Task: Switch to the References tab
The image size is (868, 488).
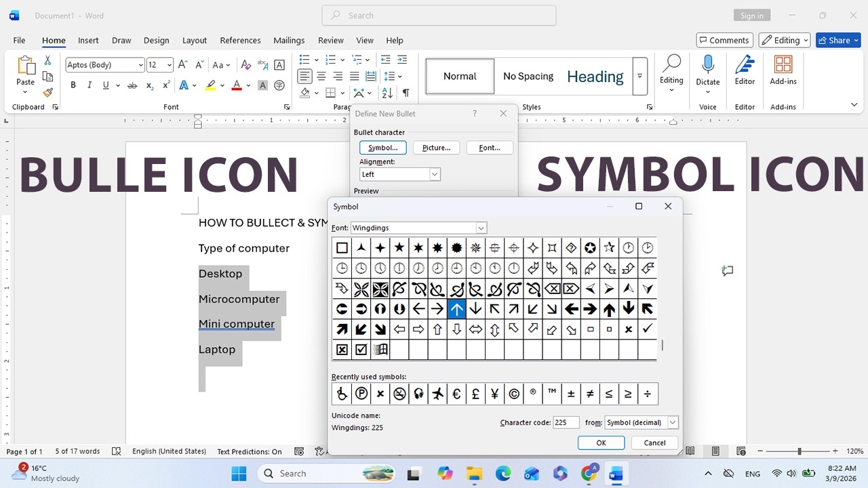Action: coord(240,40)
